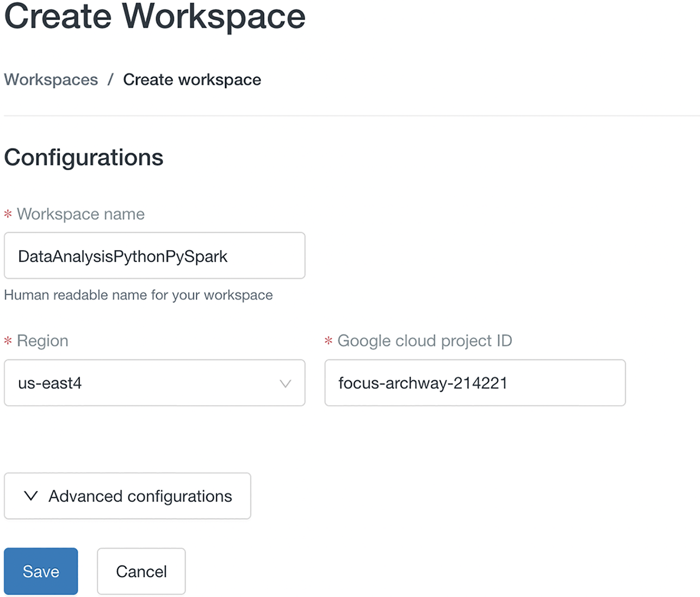Click the down arrow inside the Region selector

pos(285,383)
